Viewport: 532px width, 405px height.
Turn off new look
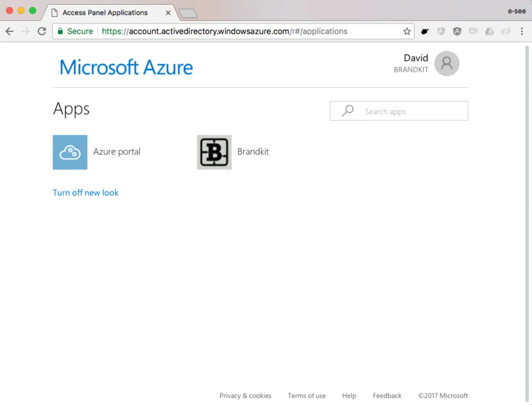(86, 193)
